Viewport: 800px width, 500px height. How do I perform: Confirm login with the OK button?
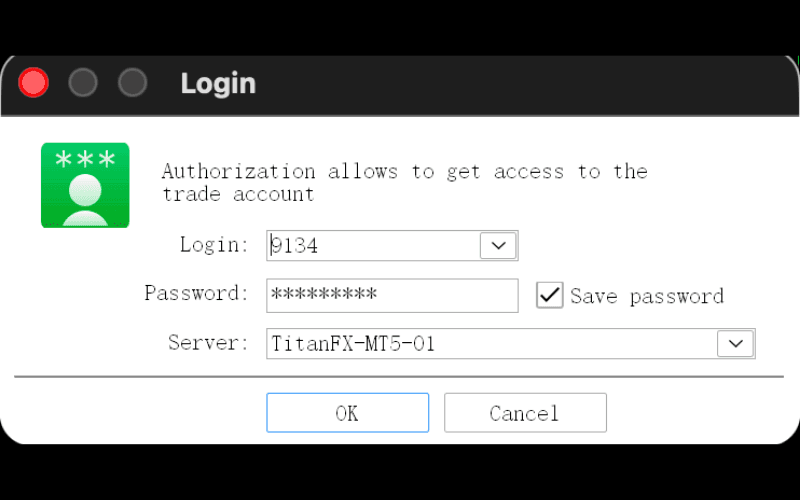click(347, 413)
